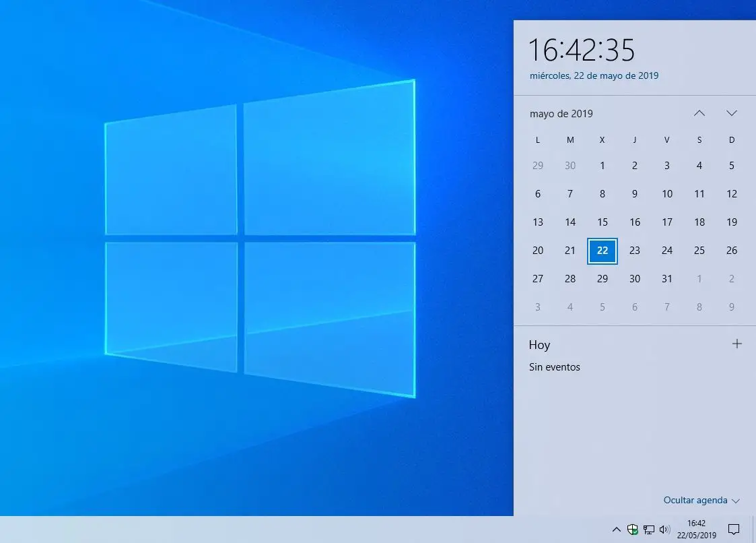Select May 20 in the calendar

(x=538, y=251)
